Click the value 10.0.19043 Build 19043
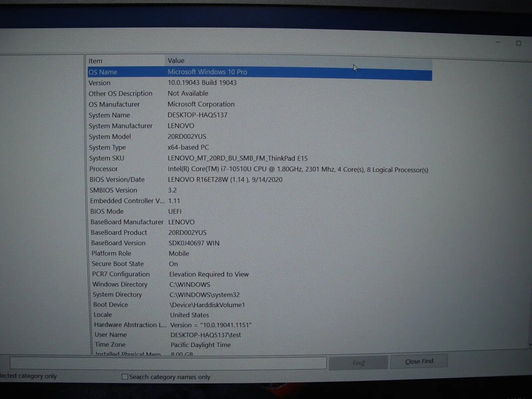The height and width of the screenshot is (399, 532). coord(202,82)
